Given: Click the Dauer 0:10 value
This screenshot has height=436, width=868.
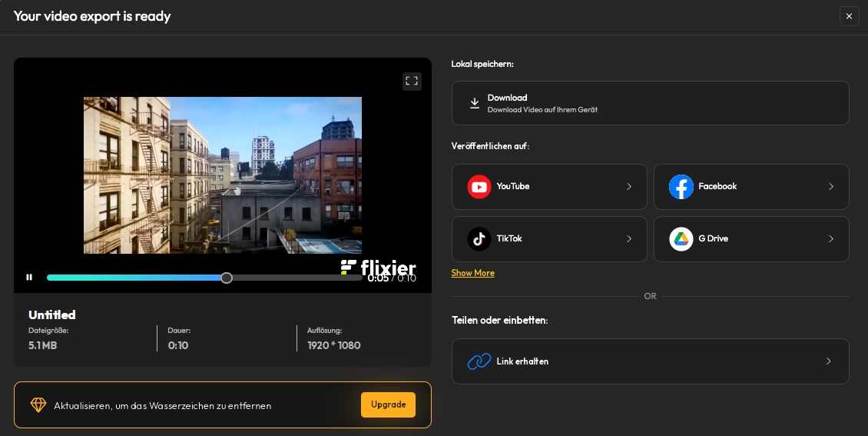Looking at the screenshot, I should (178, 345).
